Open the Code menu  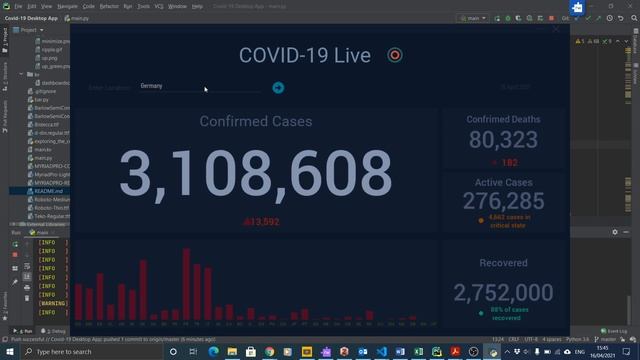point(89,7)
